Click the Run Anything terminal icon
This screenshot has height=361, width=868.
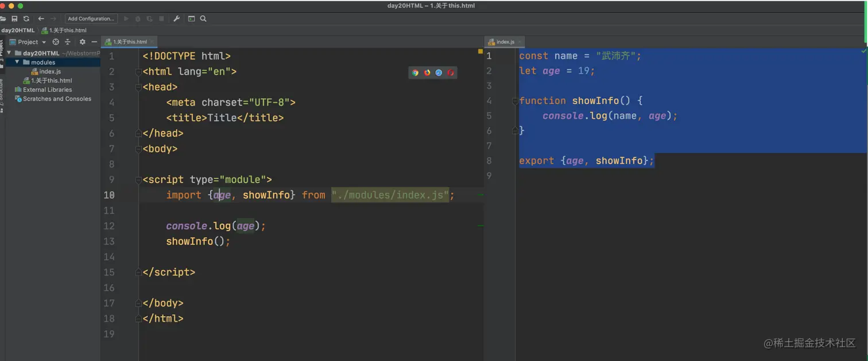click(x=191, y=18)
